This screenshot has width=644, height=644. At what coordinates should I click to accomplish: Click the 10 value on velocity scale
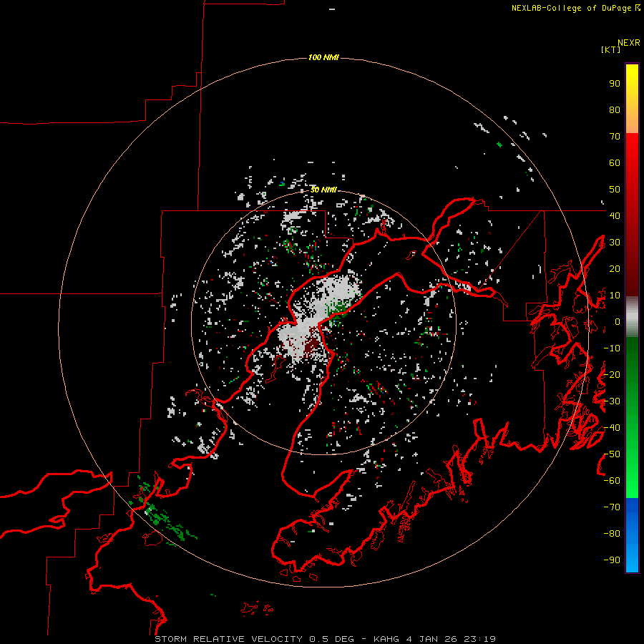615,296
